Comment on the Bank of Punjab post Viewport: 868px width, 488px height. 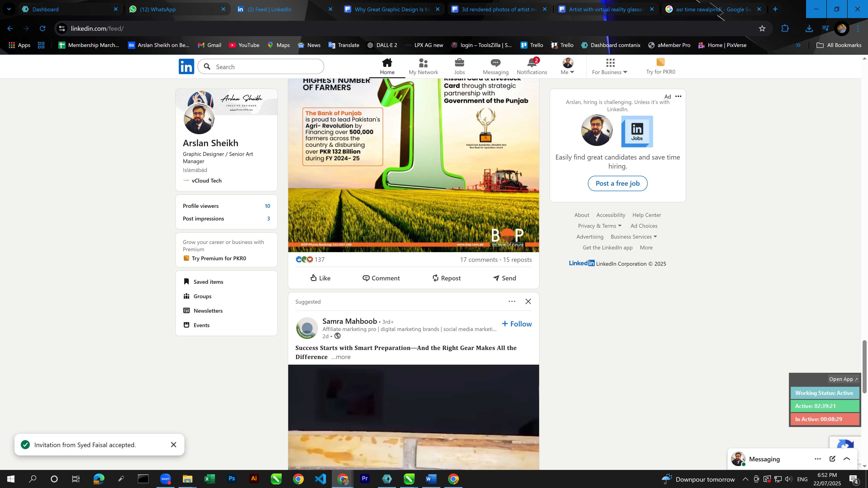point(381,278)
